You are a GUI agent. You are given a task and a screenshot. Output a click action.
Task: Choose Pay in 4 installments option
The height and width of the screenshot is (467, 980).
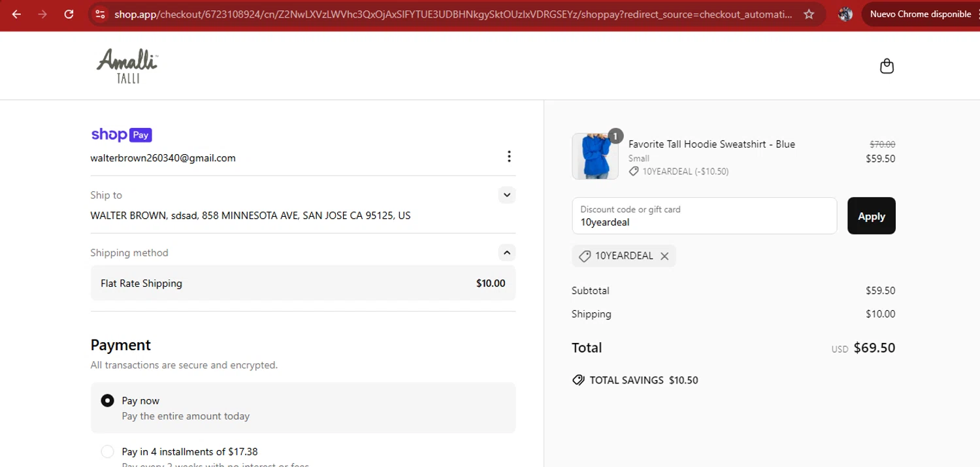point(107,451)
